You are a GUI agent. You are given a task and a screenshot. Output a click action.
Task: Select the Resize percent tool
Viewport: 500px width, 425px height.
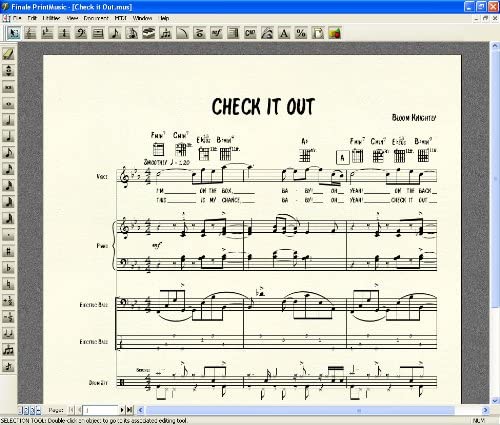point(301,33)
